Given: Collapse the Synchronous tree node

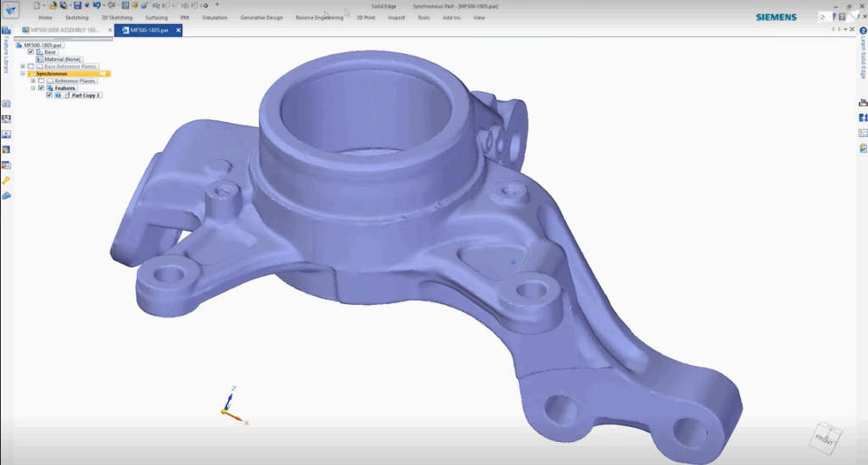Looking at the screenshot, I should pos(23,74).
